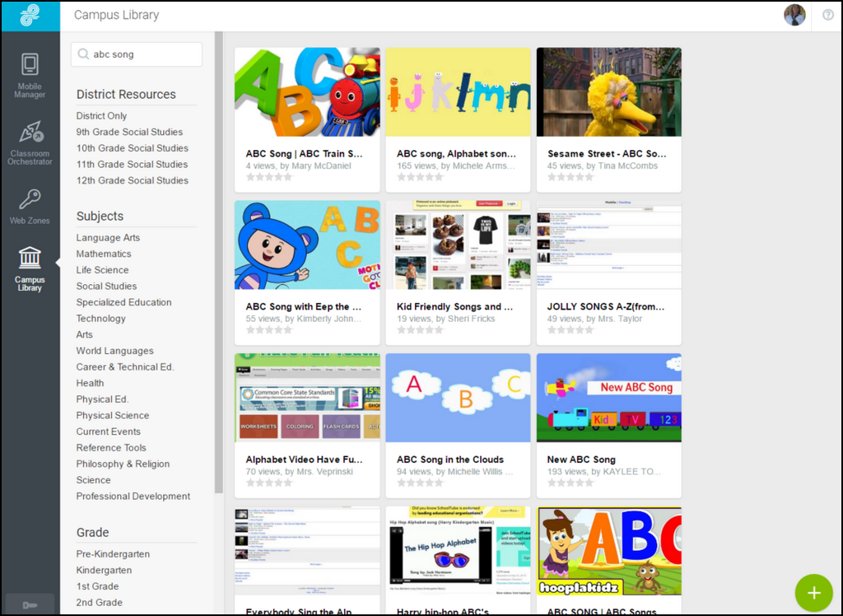This screenshot has height=616, width=843.
Task: Open Kid Friendly Songs card thumbnail
Action: pyautogui.click(x=458, y=245)
